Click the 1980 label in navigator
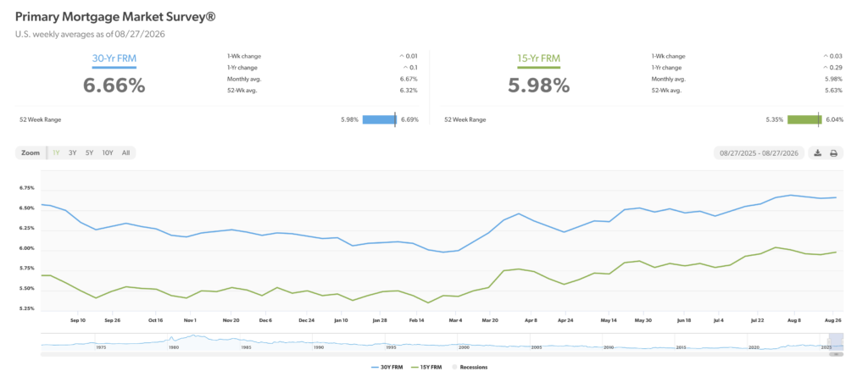 (173, 347)
